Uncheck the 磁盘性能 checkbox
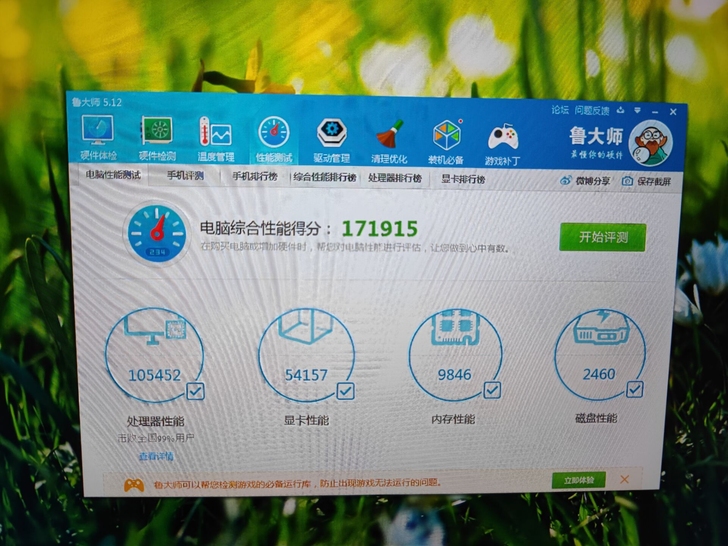Screen dimensions: 728x546 tap(635, 389)
